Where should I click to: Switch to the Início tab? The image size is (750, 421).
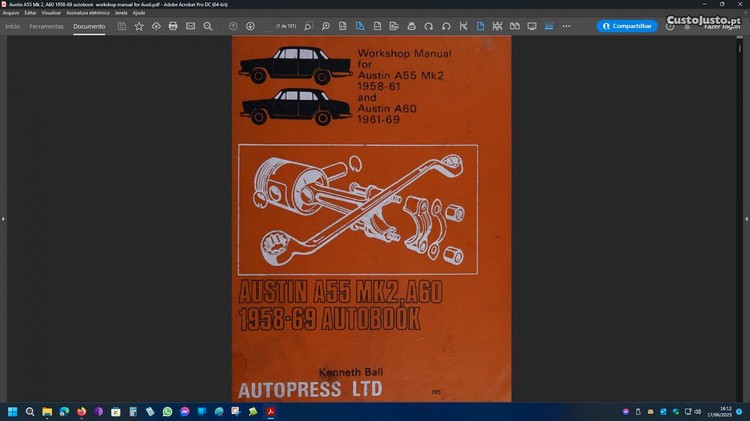point(13,26)
